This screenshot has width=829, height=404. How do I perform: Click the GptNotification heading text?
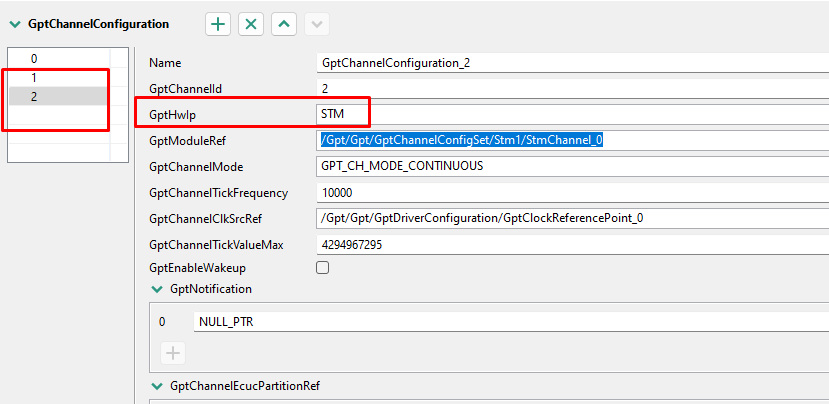point(211,289)
